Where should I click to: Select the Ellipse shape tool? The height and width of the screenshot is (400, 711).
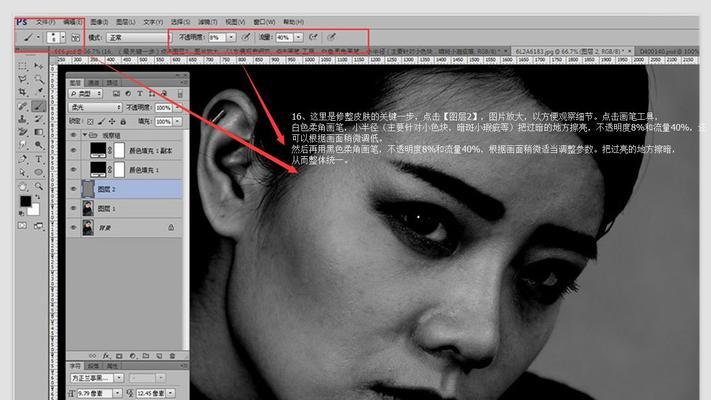39,173
